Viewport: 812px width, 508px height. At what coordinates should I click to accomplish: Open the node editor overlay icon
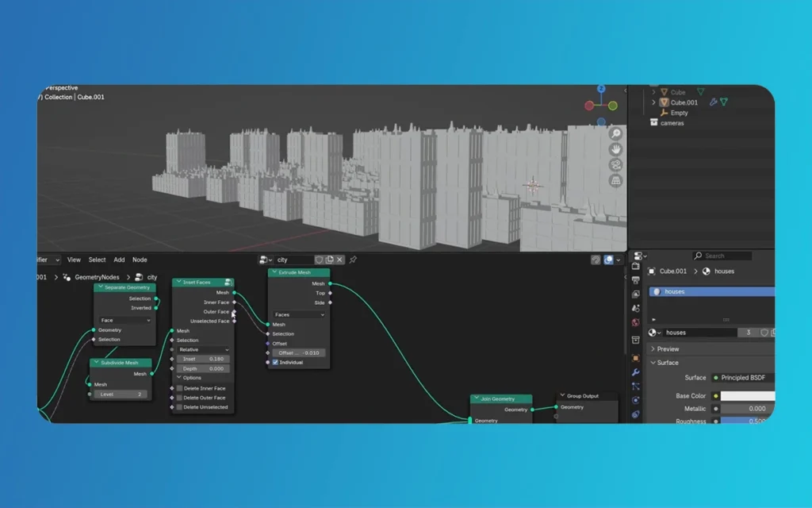[608, 260]
